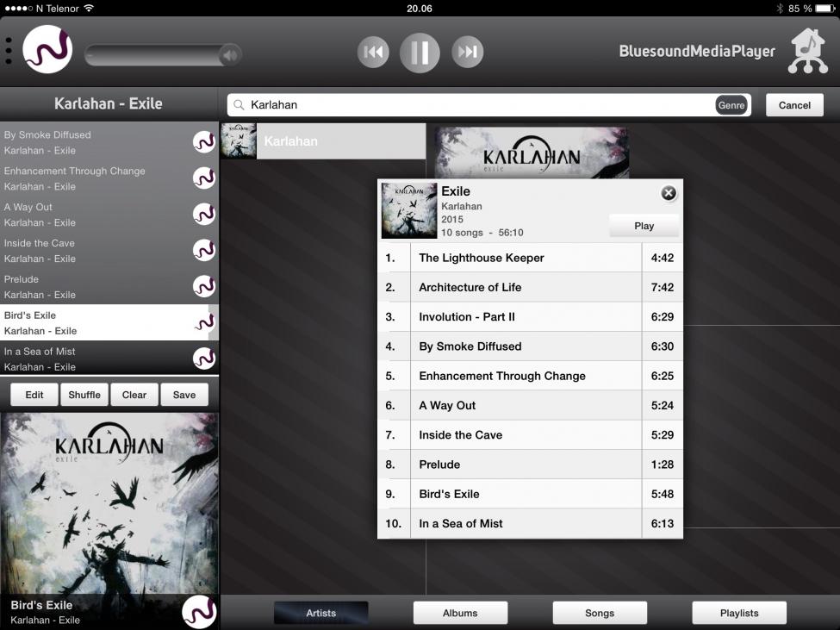Tap the previous track button
The width and height of the screenshot is (840, 630).
click(x=373, y=52)
